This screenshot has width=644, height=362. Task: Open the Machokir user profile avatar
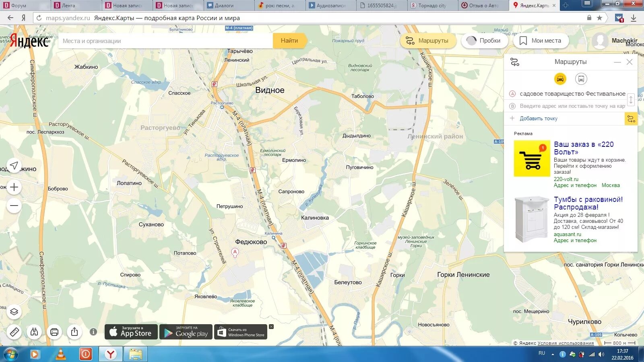click(600, 41)
